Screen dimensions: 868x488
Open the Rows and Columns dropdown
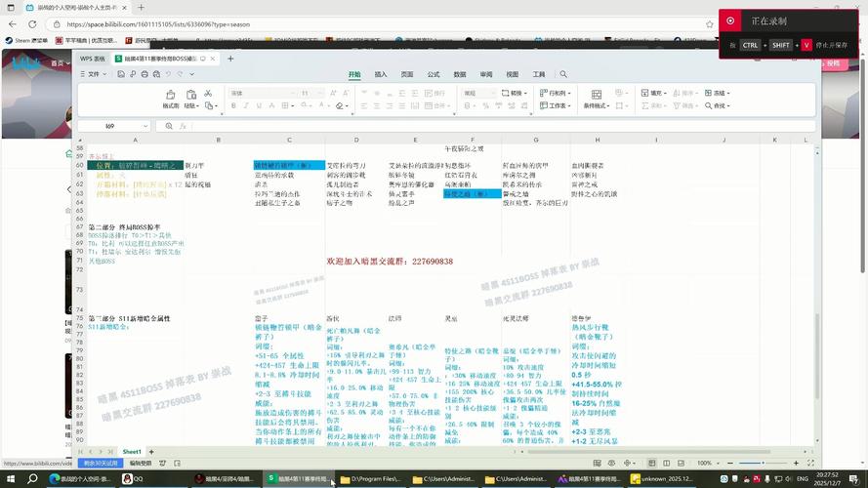(556, 93)
